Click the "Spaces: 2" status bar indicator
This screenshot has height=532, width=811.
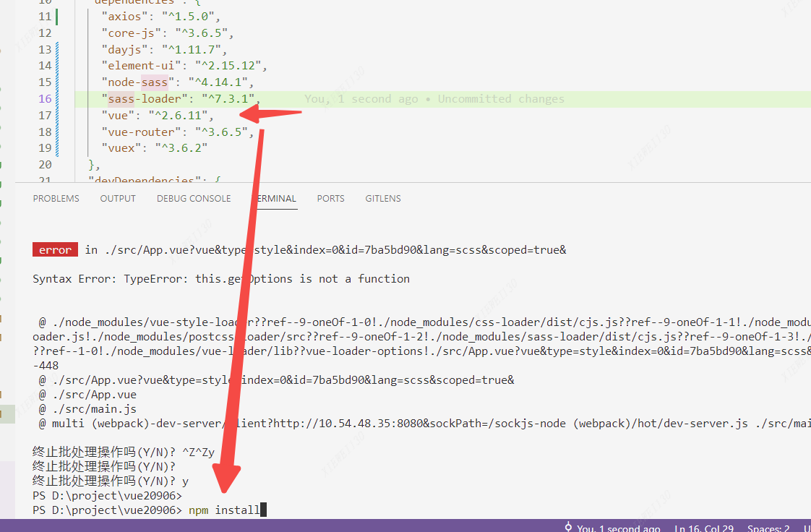[x=768, y=528]
